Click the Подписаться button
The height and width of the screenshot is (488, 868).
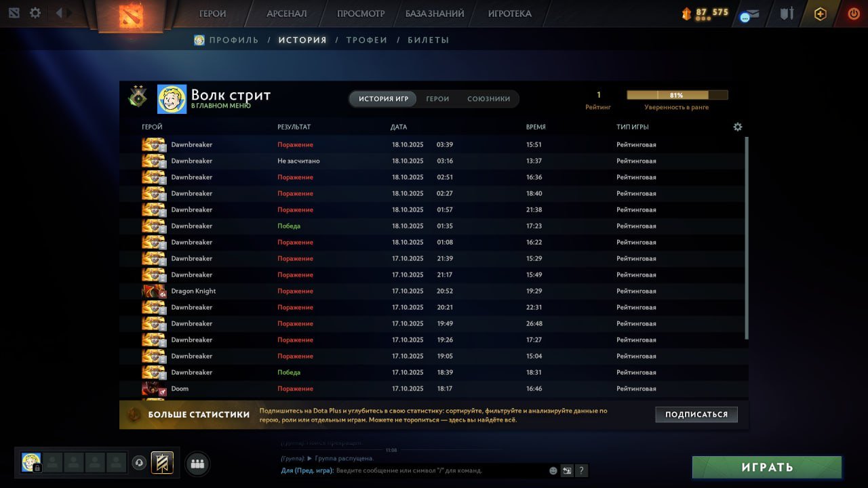pos(696,414)
